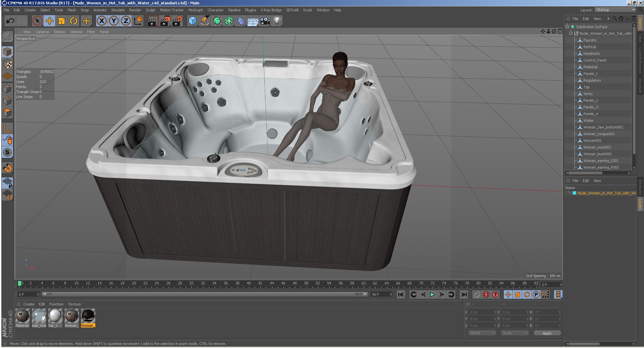The height and width of the screenshot is (348, 644).
Task: Activate the Move tool in toolbar
Action: point(50,21)
